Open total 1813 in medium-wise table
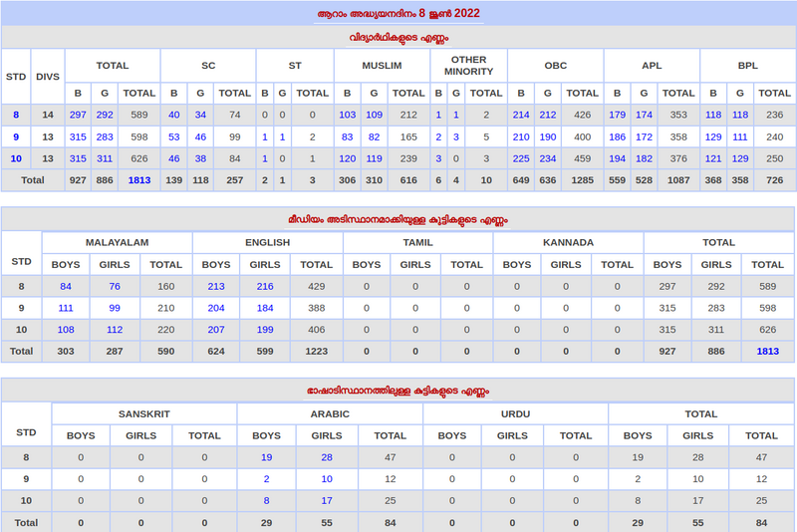Image resolution: width=797 pixels, height=532 pixels. tap(767, 351)
